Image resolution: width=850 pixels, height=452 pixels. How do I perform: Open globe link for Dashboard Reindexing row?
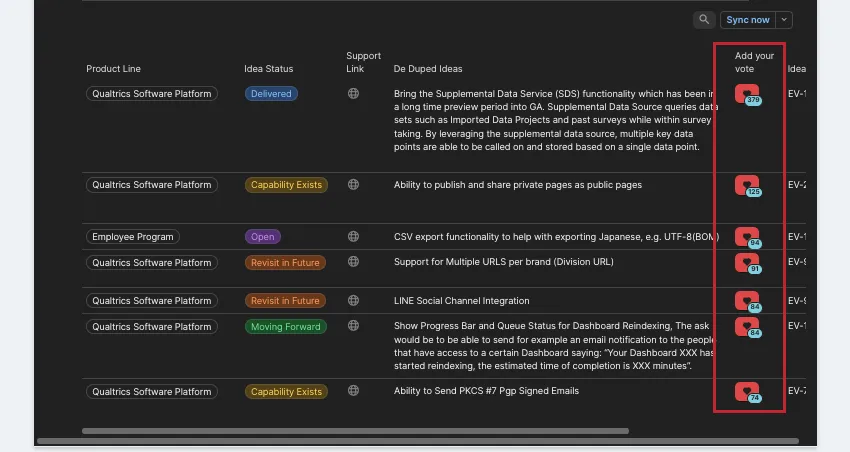pyautogui.click(x=353, y=327)
